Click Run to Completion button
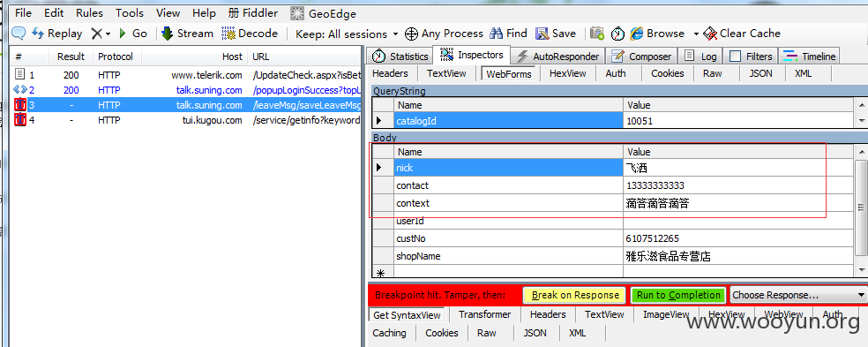Image resolution: width=868 pixels, height=347 pixels. (x=678, y=296)
